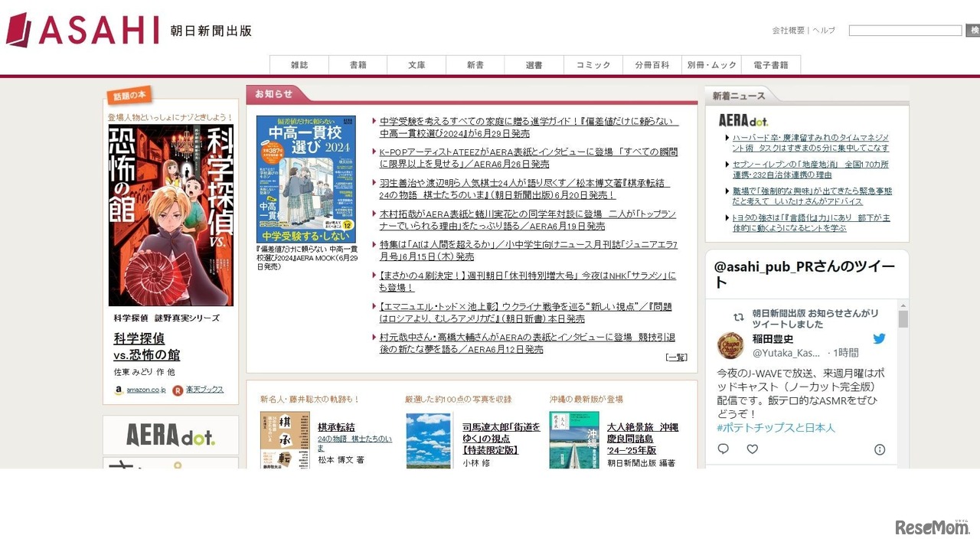980x545 pixels.
Task: Open the reply speech bubble icon on the tweet
Action: point(723,449)
